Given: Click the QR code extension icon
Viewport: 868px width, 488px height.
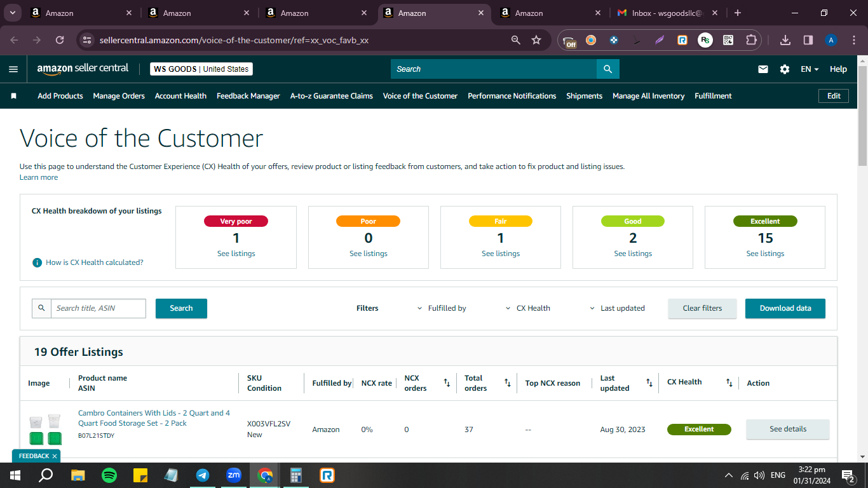Looking at the screenshot, I should tap(728, 40).
